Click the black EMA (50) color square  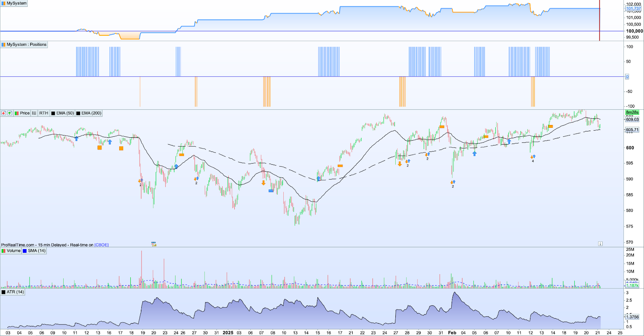click(x=53, y=113)
